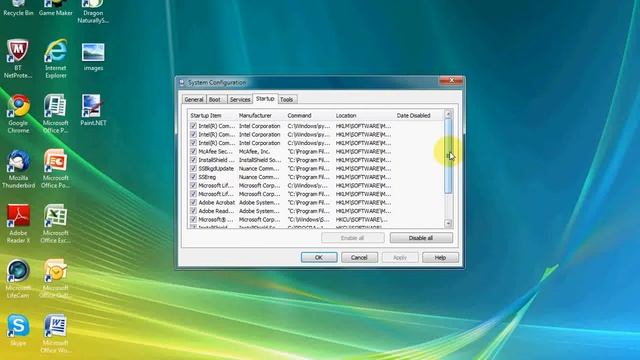Toggle the SSBreg startup checkbox
The width and height of the screenshot is (640, 360).
coord(193,177)
